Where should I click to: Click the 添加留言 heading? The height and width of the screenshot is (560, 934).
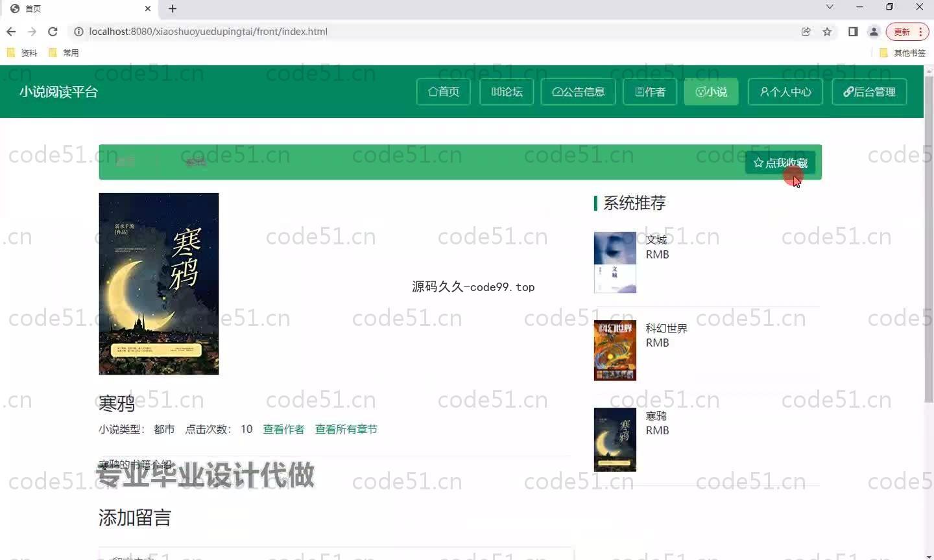click(x=135, y=517)
